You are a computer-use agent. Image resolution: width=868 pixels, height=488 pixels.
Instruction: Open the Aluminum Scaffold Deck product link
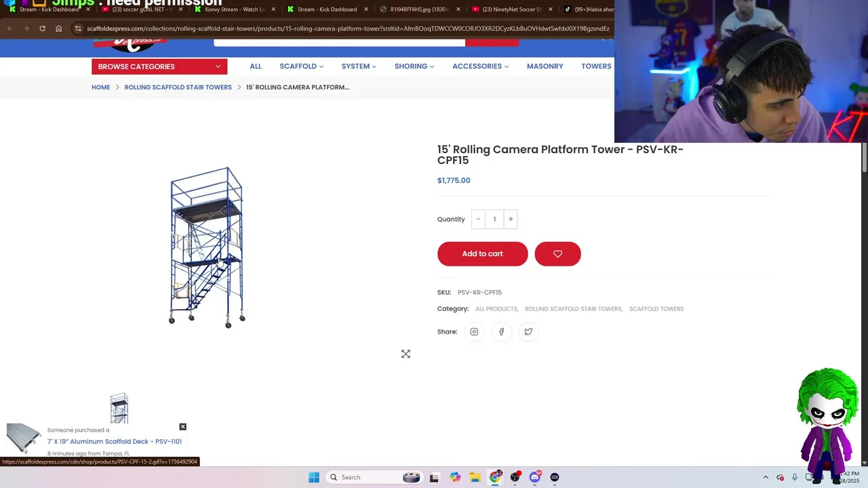click(115, 442)
